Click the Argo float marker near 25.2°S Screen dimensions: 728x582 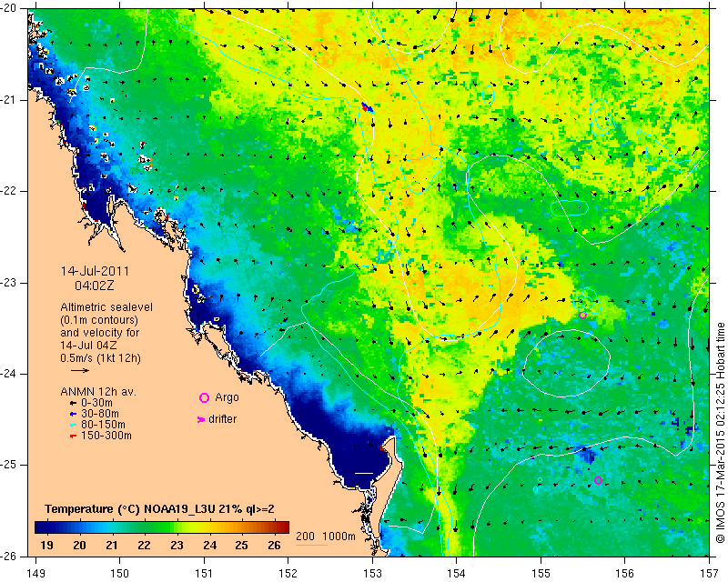coord(598,480)
